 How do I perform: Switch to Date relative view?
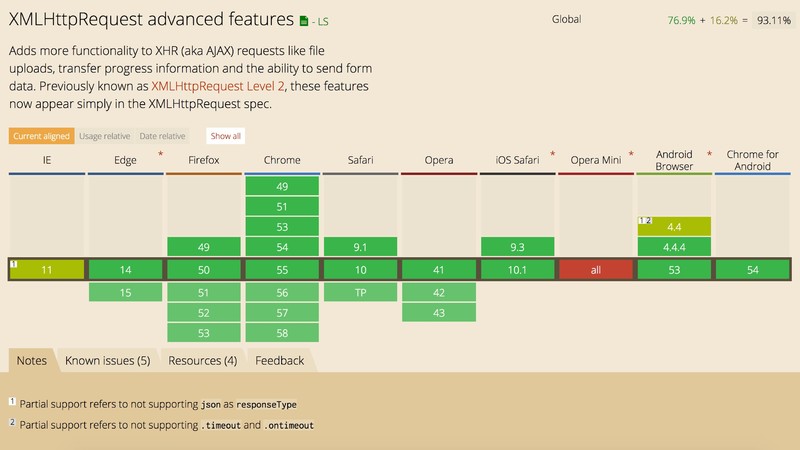pos(162,136)
